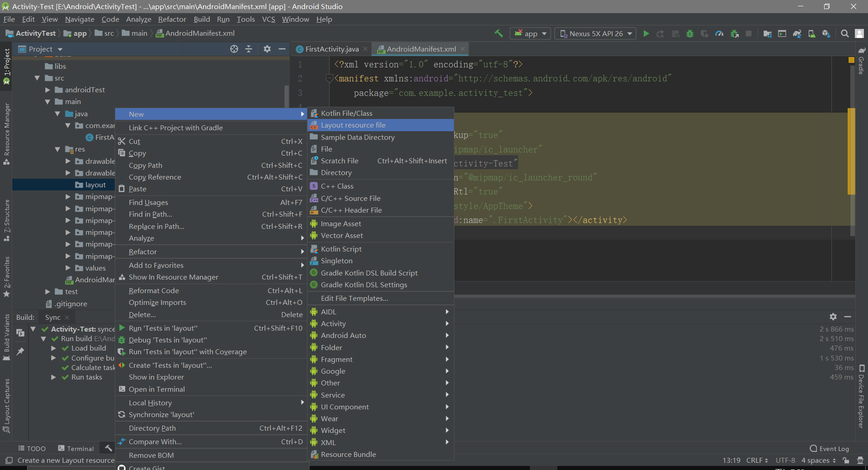The height and width of the screenshot is (470, 868).
Task: Close the Sync tab in Build panel
Action: pyautogui.click(x=67, y=317)
